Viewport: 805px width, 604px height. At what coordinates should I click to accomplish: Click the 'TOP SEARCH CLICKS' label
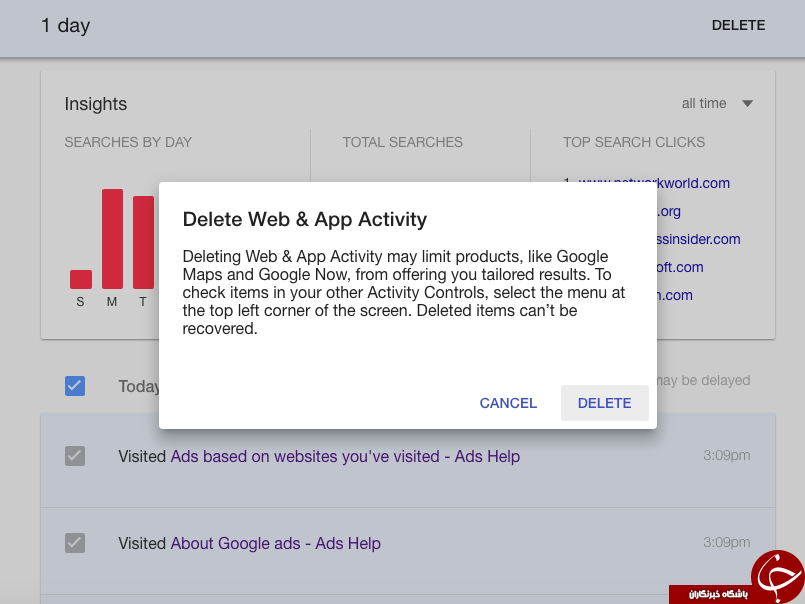[x=634, y=142]
